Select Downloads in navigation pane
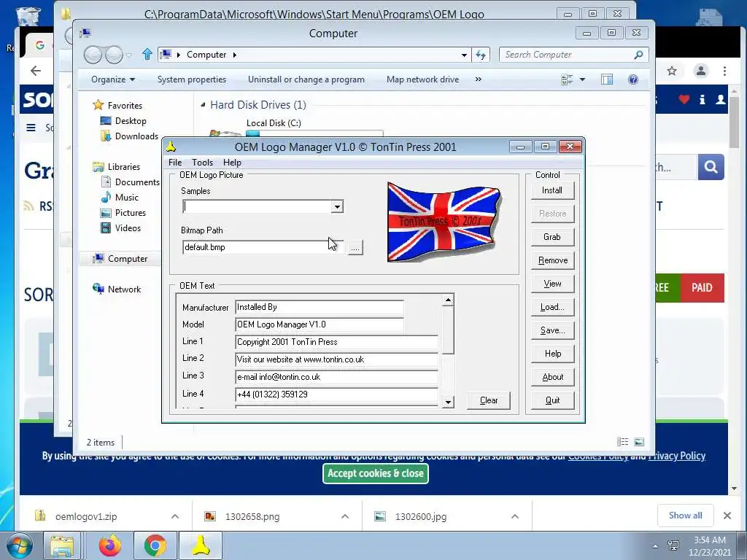Screen dimensions: 747x560 (136, 136)
